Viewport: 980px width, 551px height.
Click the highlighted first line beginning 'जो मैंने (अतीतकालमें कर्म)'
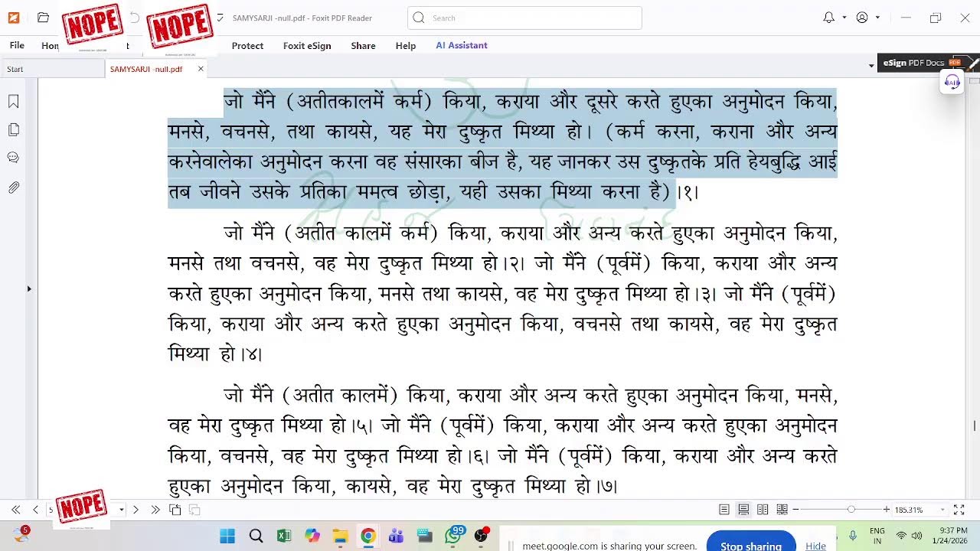click(x=531, y=102)
